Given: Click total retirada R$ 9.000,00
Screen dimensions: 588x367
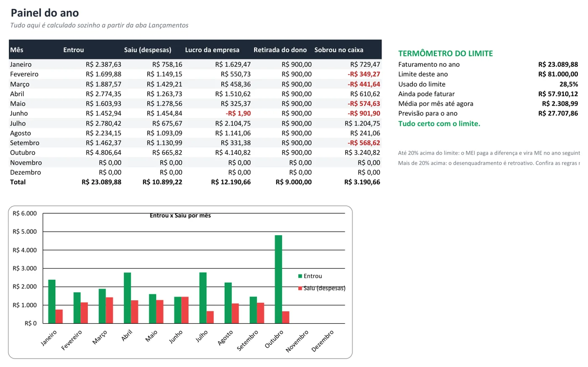Looking at the screenshot, I should (294, 182).
